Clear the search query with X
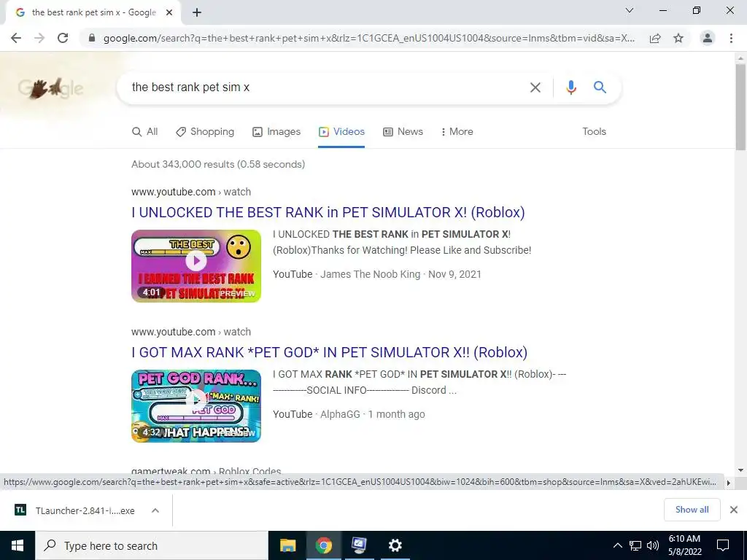Viewport: 747px width, 560px height. coord(535,87)
